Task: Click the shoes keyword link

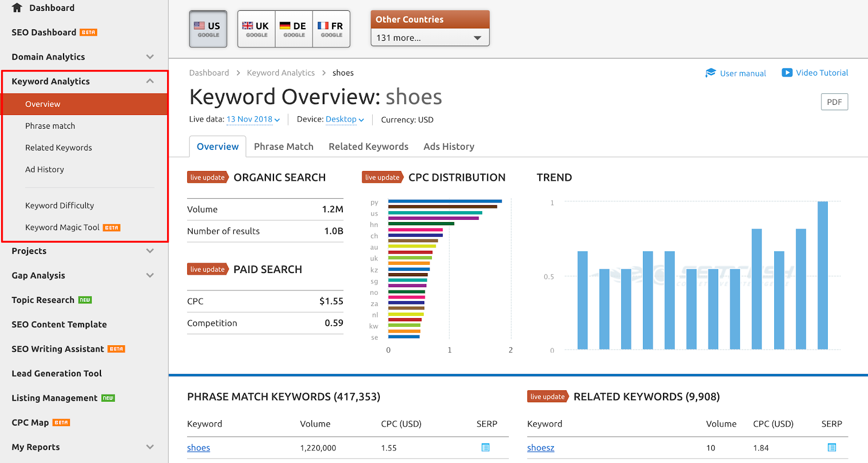Action: [199, 448]
